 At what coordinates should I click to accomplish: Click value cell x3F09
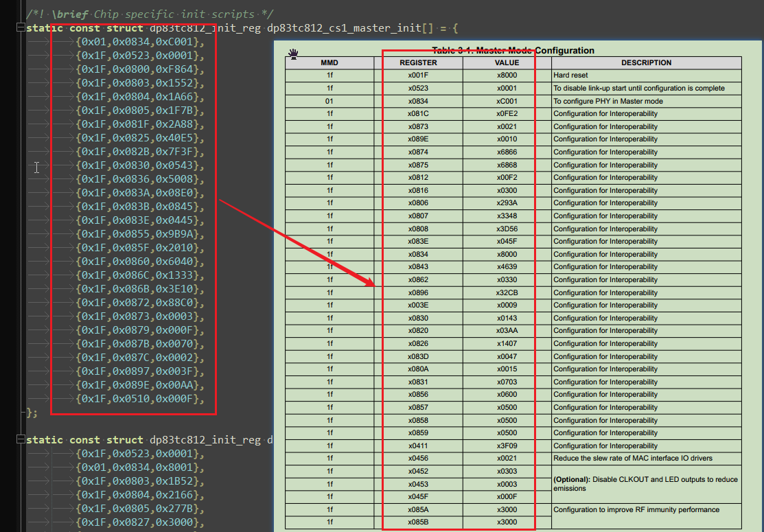click(507, 446)
